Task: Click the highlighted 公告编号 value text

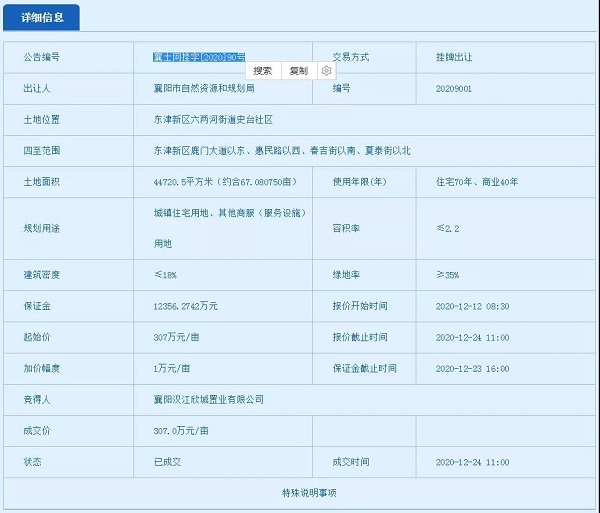Action: pyautogui.click(x=198, y=57)
